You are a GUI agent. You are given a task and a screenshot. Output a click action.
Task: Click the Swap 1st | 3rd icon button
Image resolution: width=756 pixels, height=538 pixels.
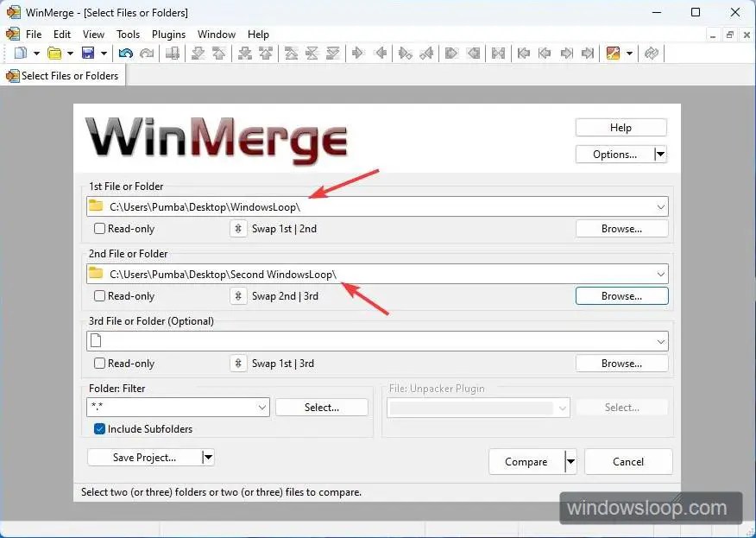coord(238,364)
